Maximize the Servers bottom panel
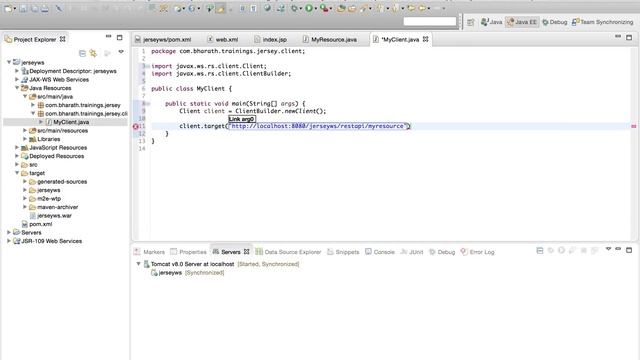 [x=629, y=250]
